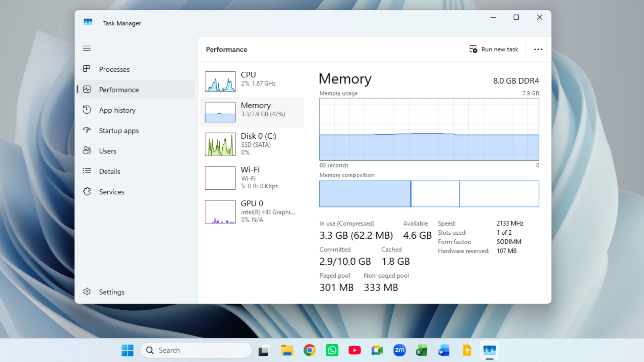
Task: Open Google Meet from the taskbar
Action: (x=377, y=350)
